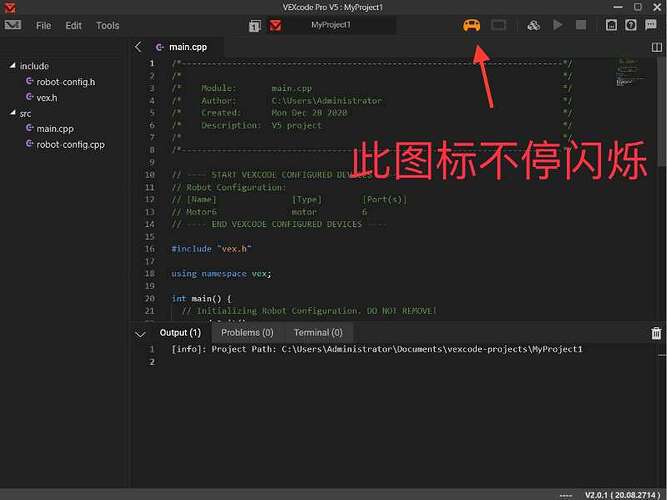Collapse the include folder

[x=13, y=66]
